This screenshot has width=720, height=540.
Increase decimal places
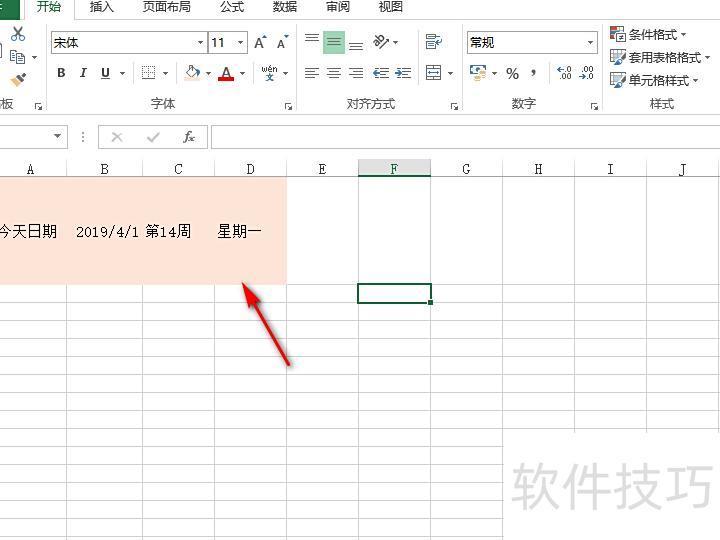tap(564, 73)
